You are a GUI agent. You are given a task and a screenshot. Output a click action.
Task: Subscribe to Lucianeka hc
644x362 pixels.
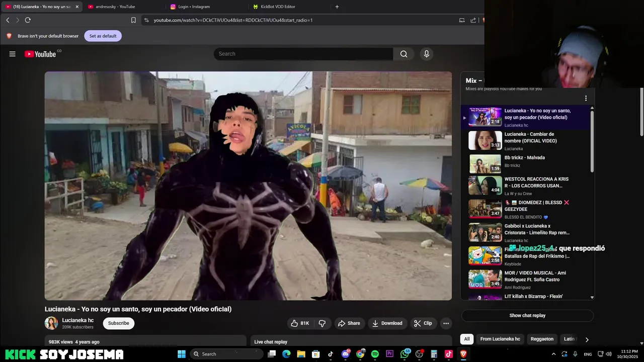pos(119,323)
